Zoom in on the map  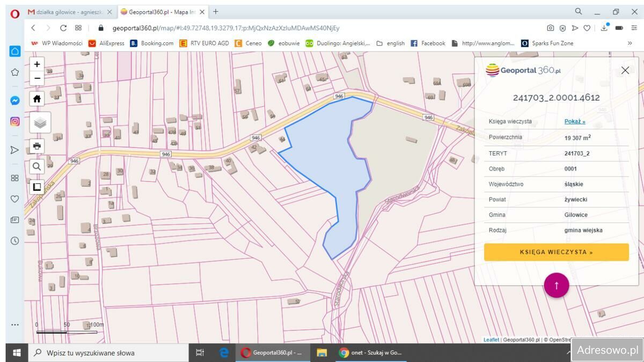36,64
